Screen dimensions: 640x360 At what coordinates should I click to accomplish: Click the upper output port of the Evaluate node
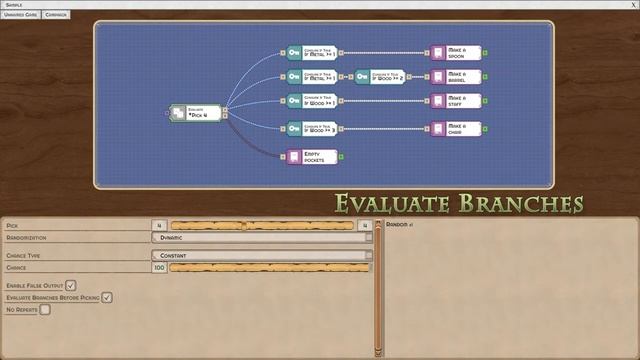(x=225, y=110)
